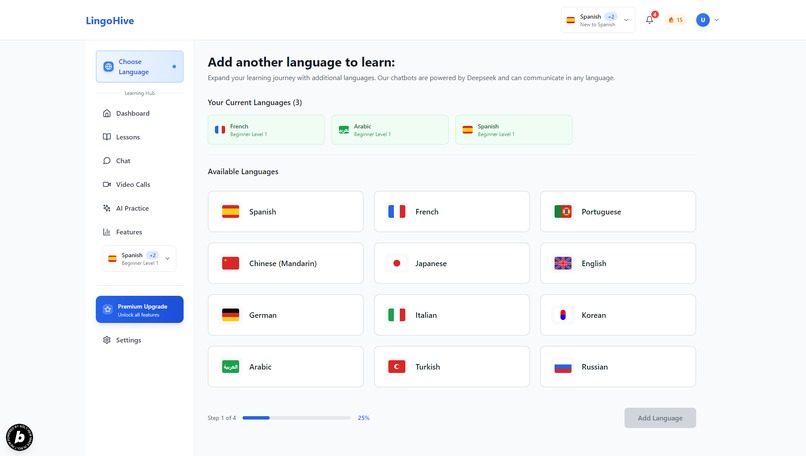The width and height of the screenshot is (806, 456).
Task: Open the user avatar menu
Action: coord(702,20)
